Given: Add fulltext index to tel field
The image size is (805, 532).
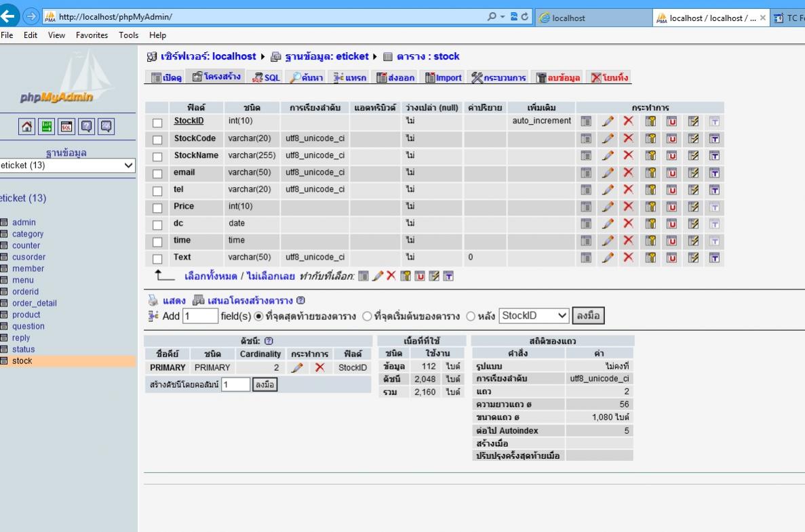Looking at the screenshot, I should (714, 190).
